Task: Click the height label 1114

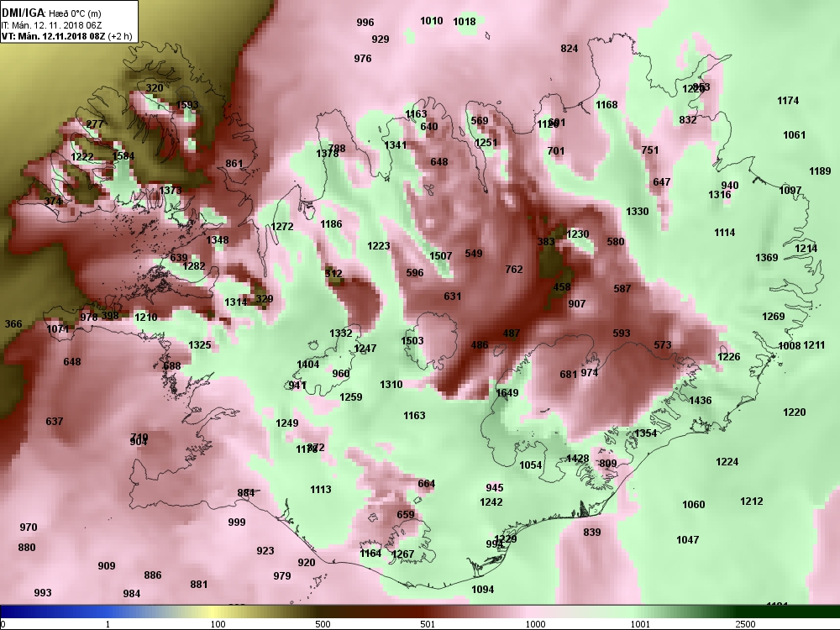Action: click(724, 233)
